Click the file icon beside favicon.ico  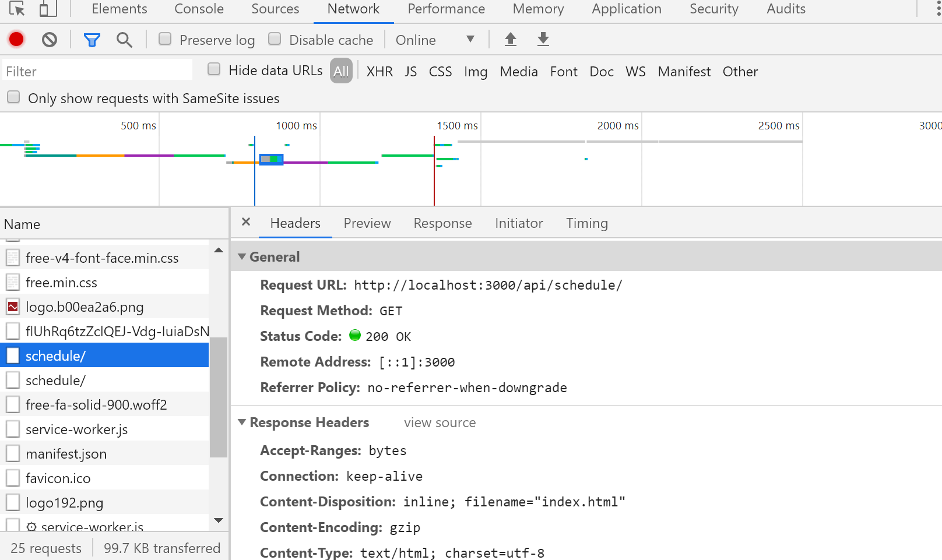(x=13, y=478)
